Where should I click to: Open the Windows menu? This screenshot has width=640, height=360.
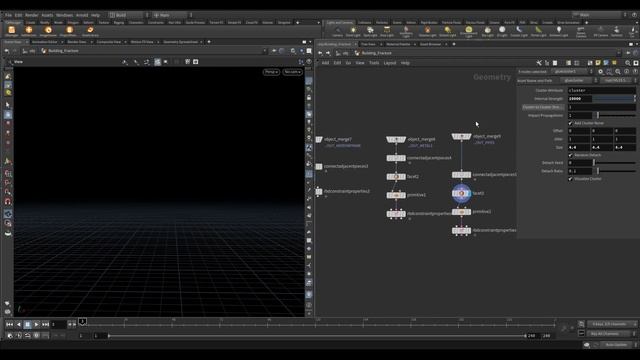coord(64,15)
